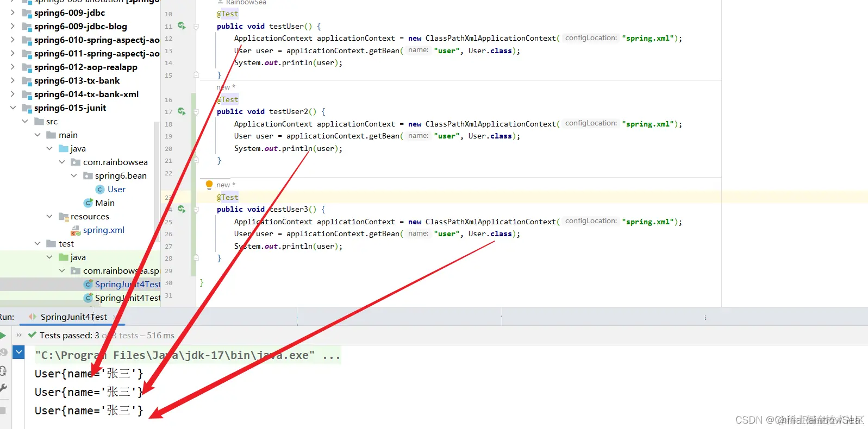
Task: Show hidden test toolbar via double-chevron
Action: [x=19, y=335]
